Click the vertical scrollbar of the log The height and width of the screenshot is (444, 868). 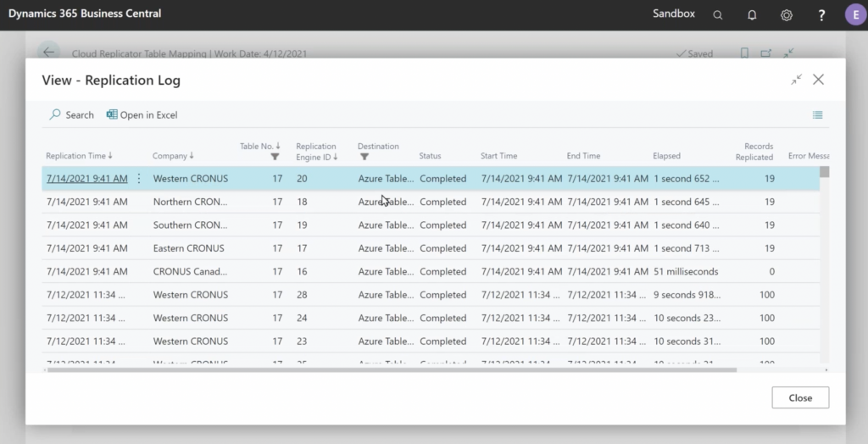(x=824, y=254)
